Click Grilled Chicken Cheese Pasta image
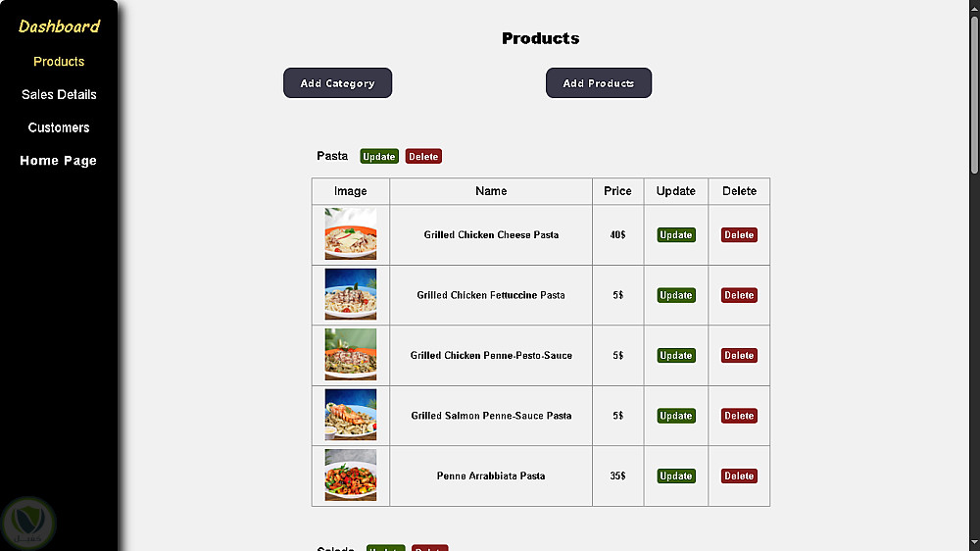The width and height of the screenshot is (980, 551). tap(351, 234)
